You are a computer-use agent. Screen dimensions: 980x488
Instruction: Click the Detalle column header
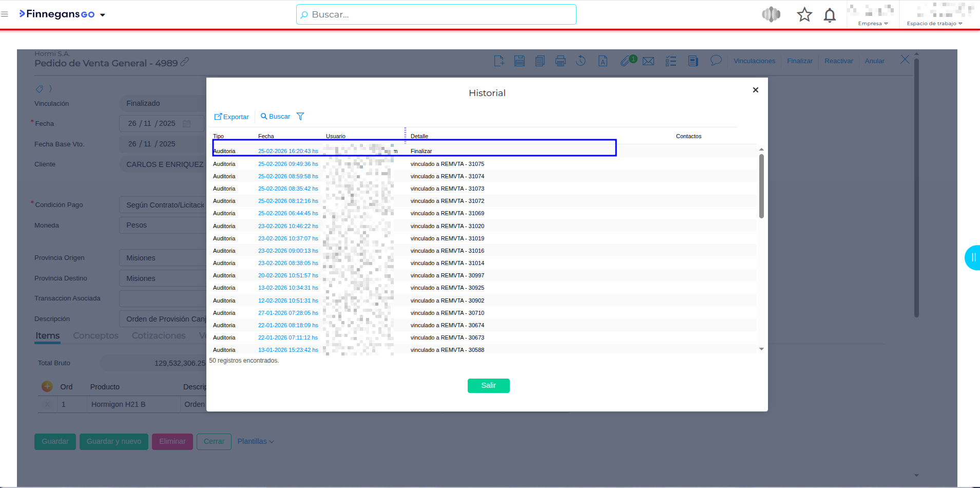tap(419, 136)
